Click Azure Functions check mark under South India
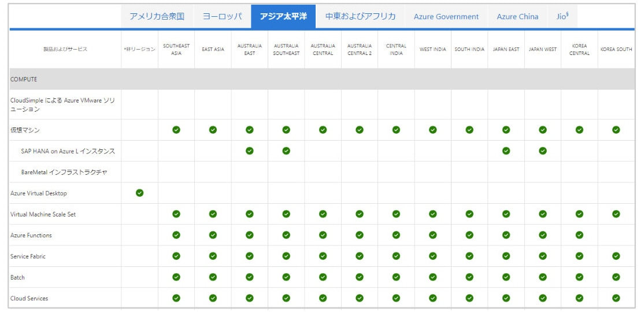This screenshot has height=312, width=644. pos(469,234)
